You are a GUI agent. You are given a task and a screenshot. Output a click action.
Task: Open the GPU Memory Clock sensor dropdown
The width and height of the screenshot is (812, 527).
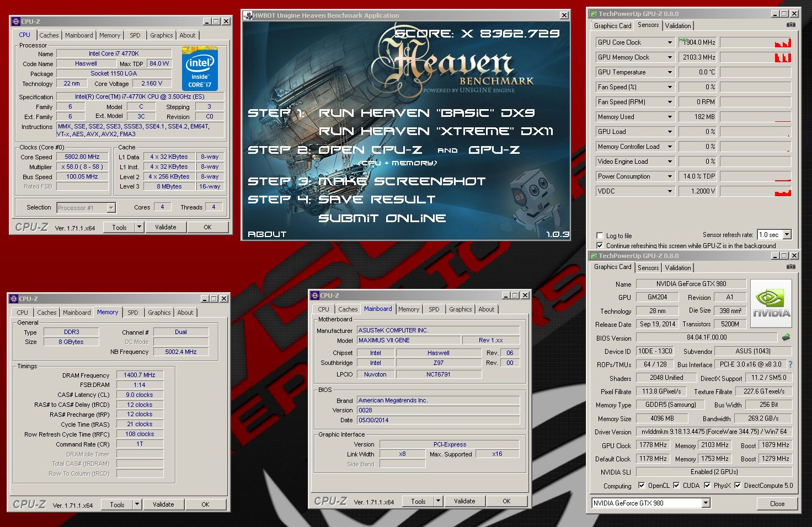click(x=670, y=57)
